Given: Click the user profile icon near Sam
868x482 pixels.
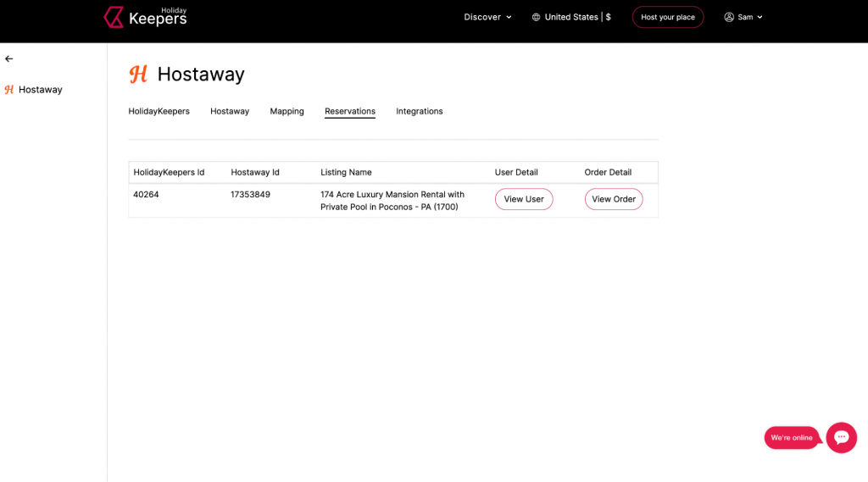Looking at the screenshot, I should click(729, 17).
